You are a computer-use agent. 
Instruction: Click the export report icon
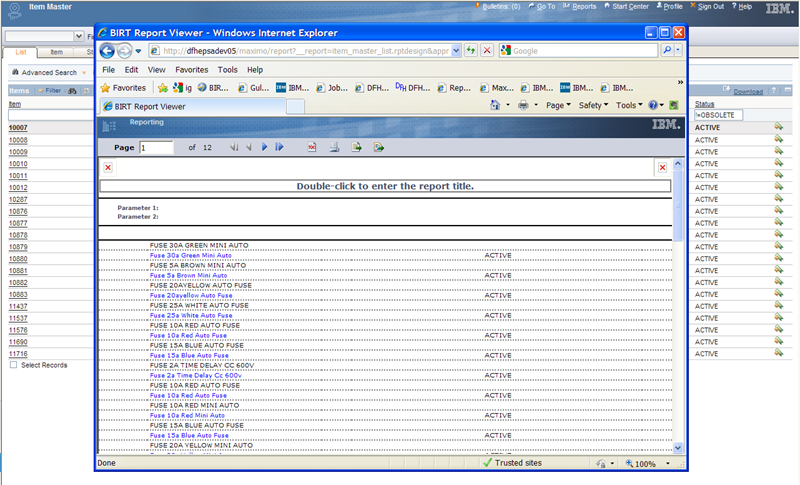tap(357, 147)
